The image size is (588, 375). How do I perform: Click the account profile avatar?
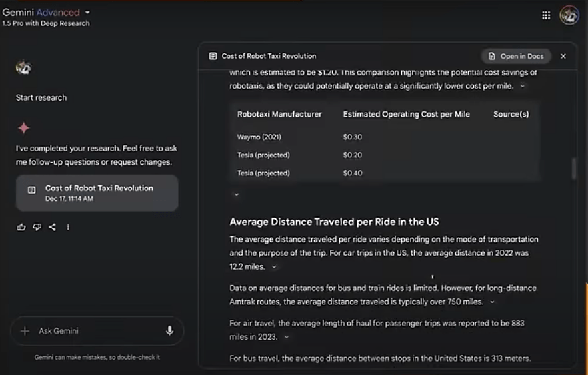click(569, 15)
